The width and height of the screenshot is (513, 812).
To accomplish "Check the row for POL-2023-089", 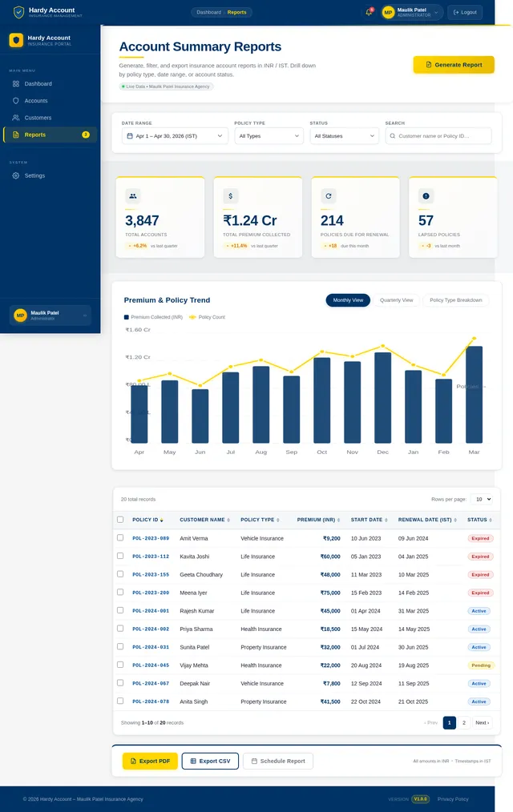I will pyautogui.click(x=120, y=538).
